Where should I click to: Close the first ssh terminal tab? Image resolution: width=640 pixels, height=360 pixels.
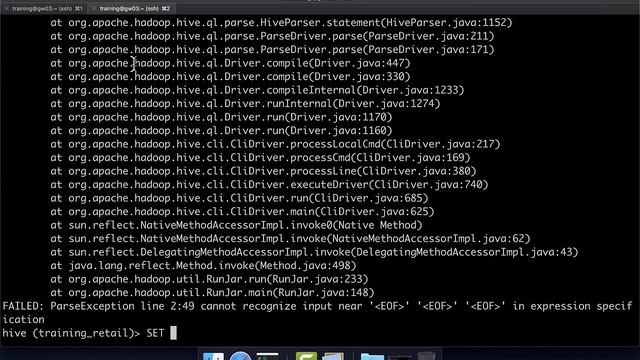7,9
